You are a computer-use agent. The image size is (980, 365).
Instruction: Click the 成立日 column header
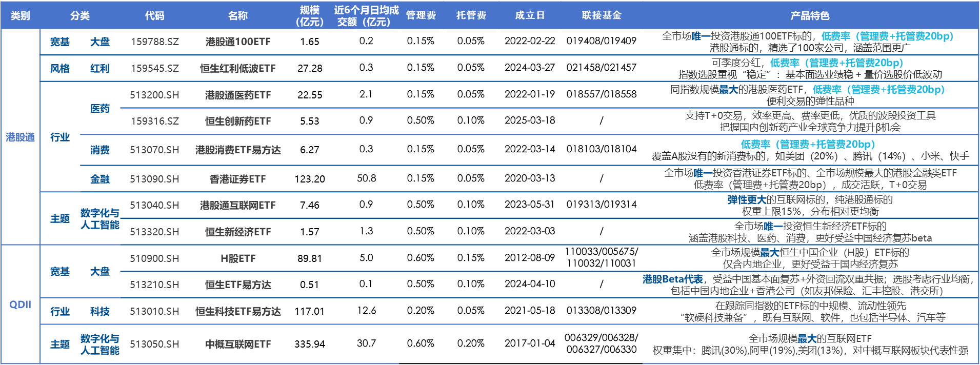click(x=530, y=15)
